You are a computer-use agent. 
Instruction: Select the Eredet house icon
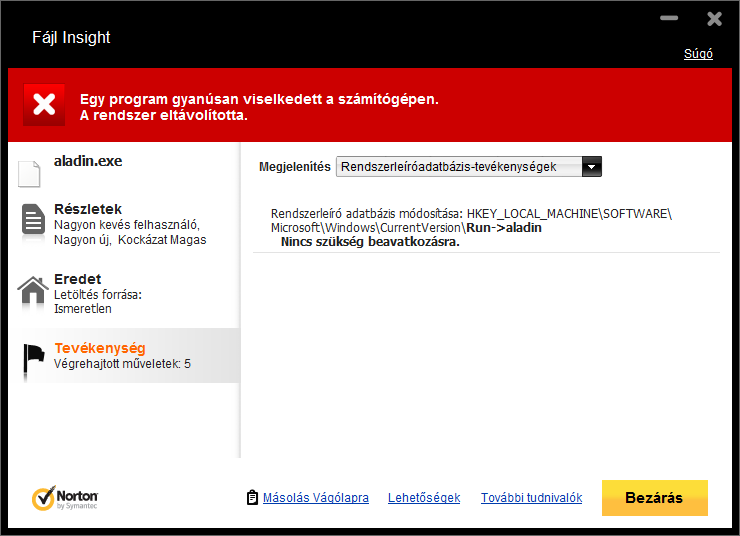[33, 290]
